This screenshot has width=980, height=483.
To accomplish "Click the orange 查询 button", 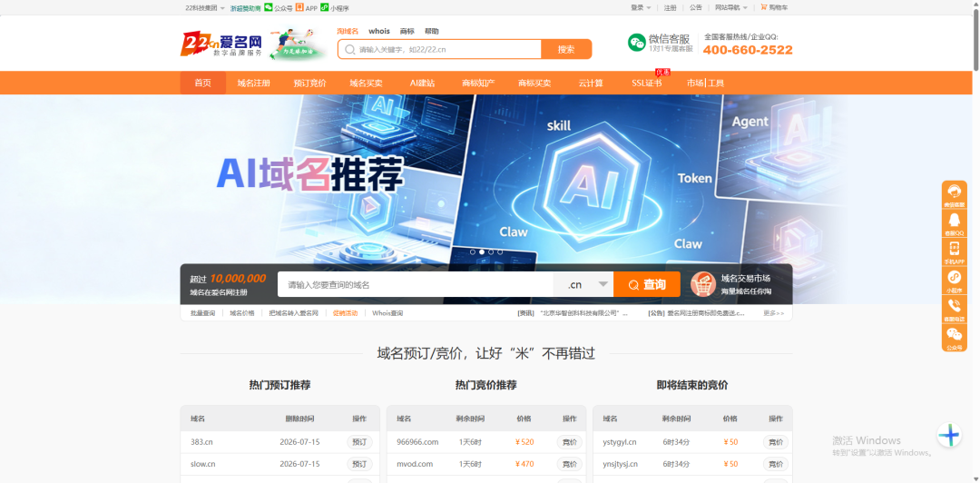I will (647, 285).
